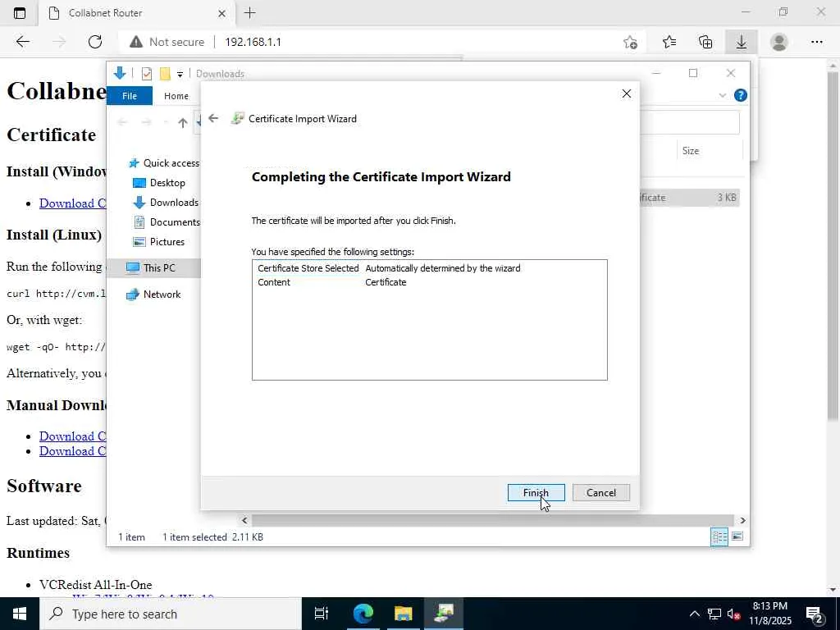Click the second Manual Download link
This screenshot has height=630, width=840.
point(72,451)
